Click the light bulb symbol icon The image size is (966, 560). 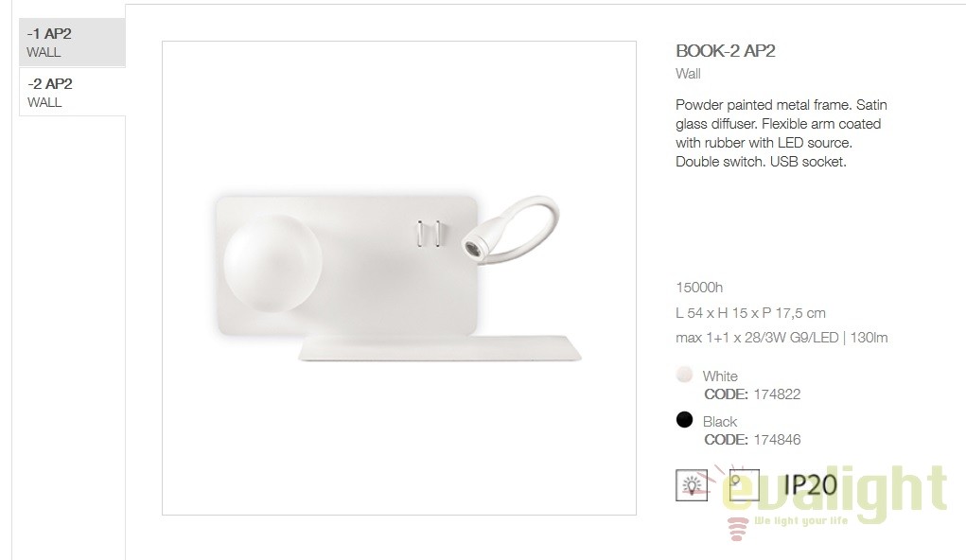coord(692,485)
